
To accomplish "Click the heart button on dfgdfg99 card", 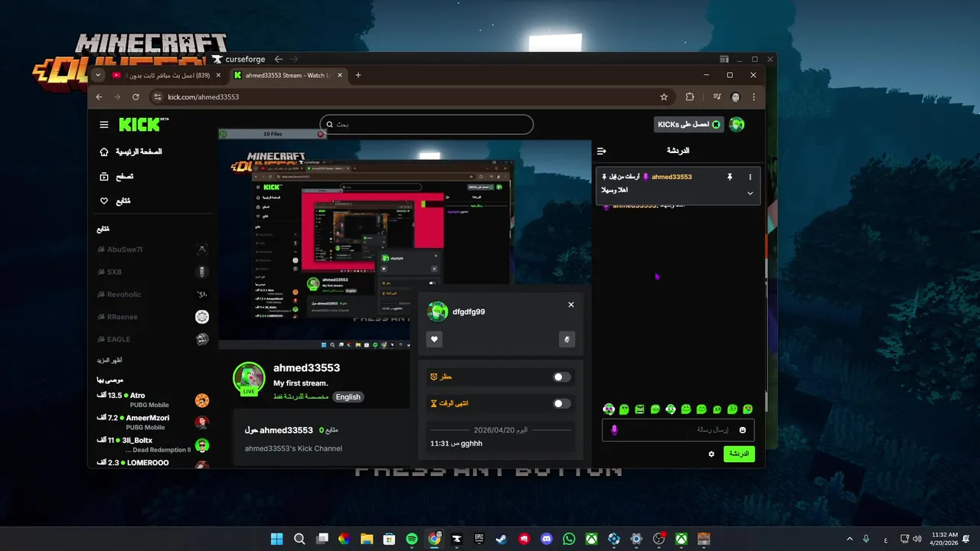I will click(435, 339).
